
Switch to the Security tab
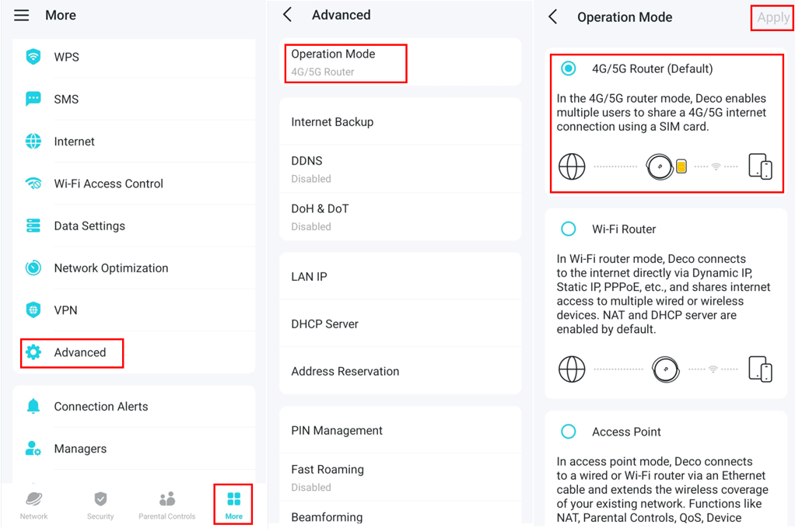(100, 505)
